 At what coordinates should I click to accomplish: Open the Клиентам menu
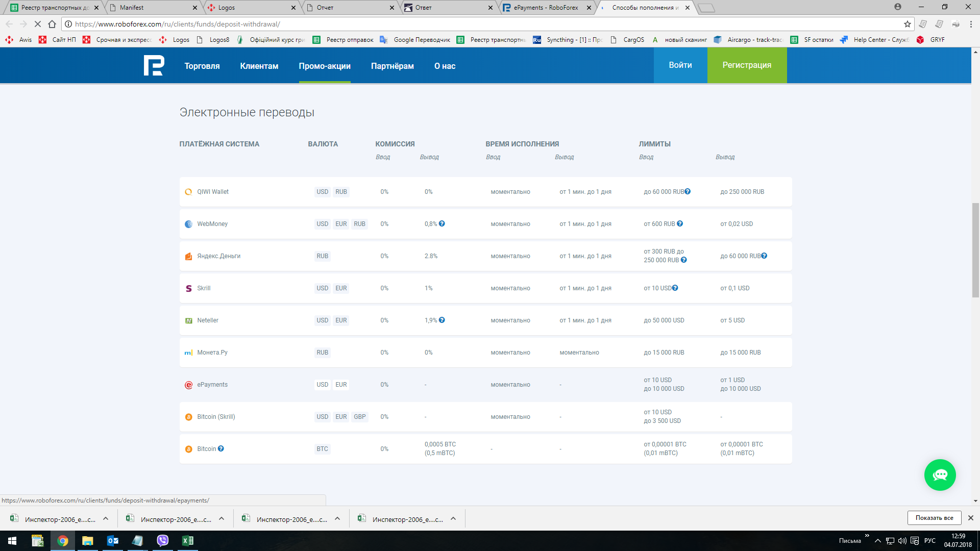tap(259, 66)
